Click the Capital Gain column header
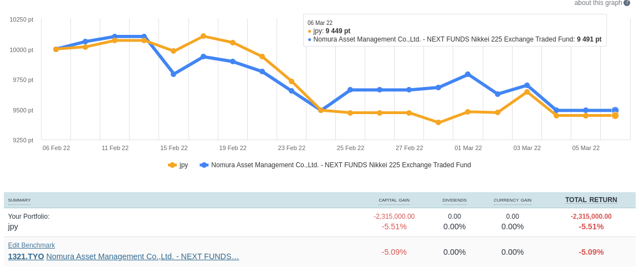Screen dimensions: 644x278 (x=394, y=200)
